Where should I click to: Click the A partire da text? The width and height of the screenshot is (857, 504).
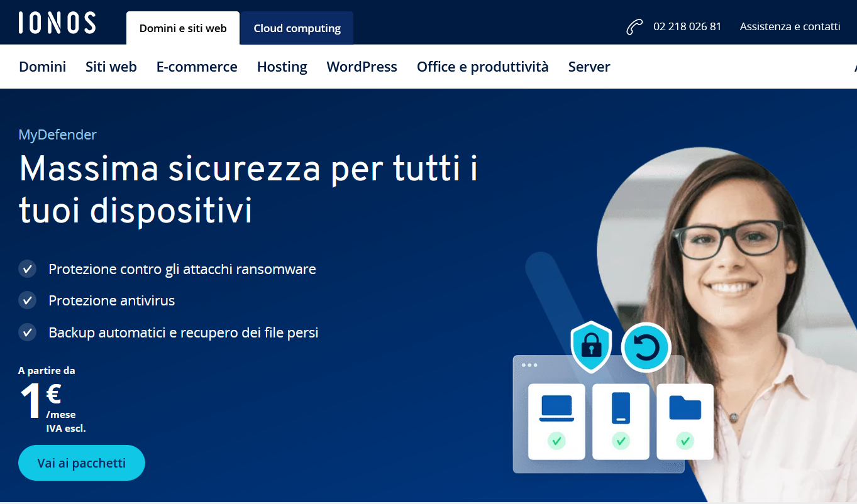tap(47, 371)
